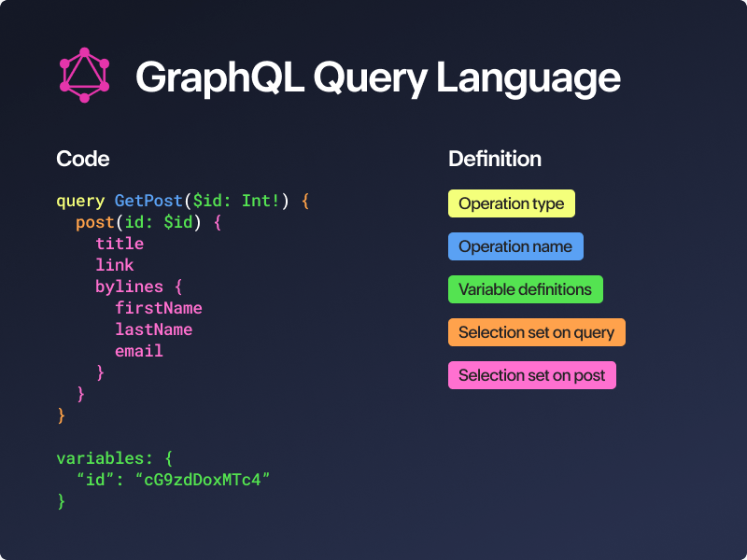This screenshot has height=560, width=747.
Task: Click the pink Selection set on post label
Action: (x=531, y=375)
